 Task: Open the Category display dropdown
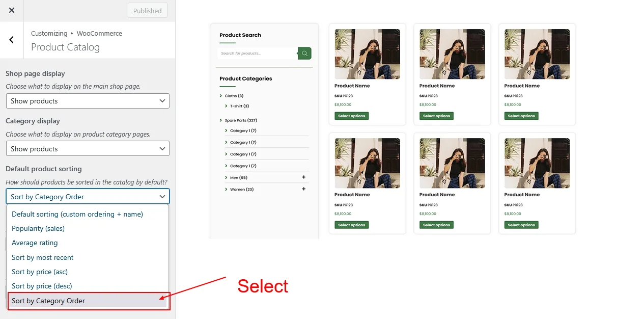coord(88,149)
